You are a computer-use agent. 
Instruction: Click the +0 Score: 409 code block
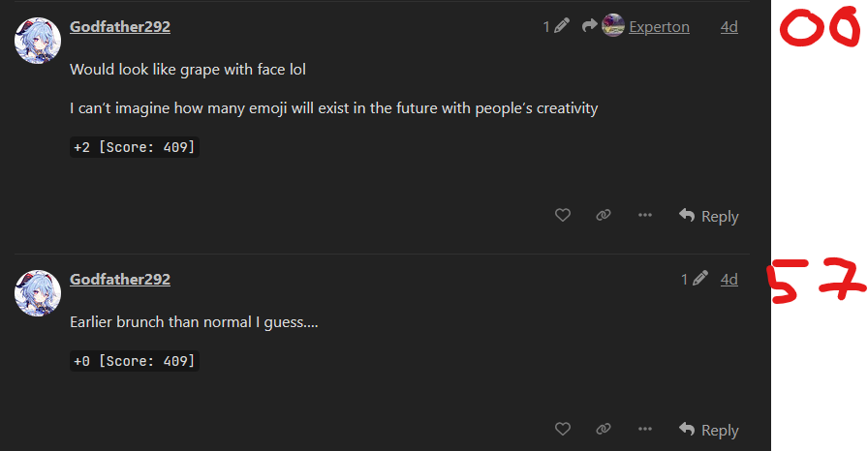pos(135,361)
